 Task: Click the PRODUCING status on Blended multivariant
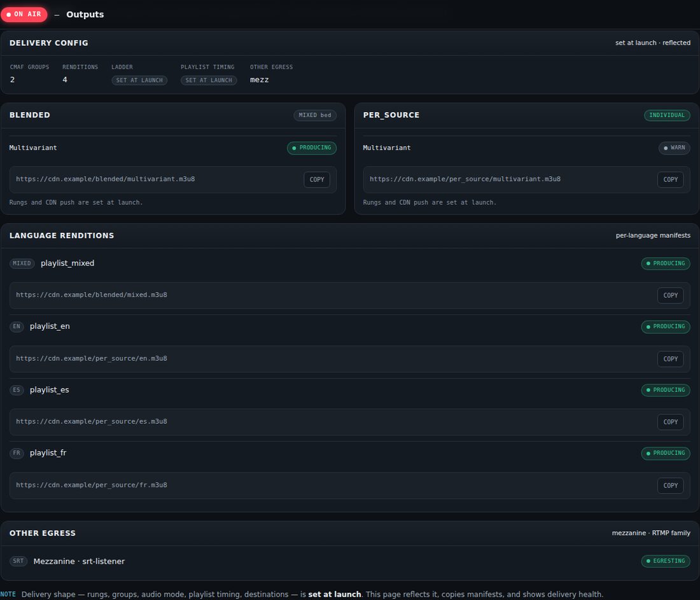312,148
